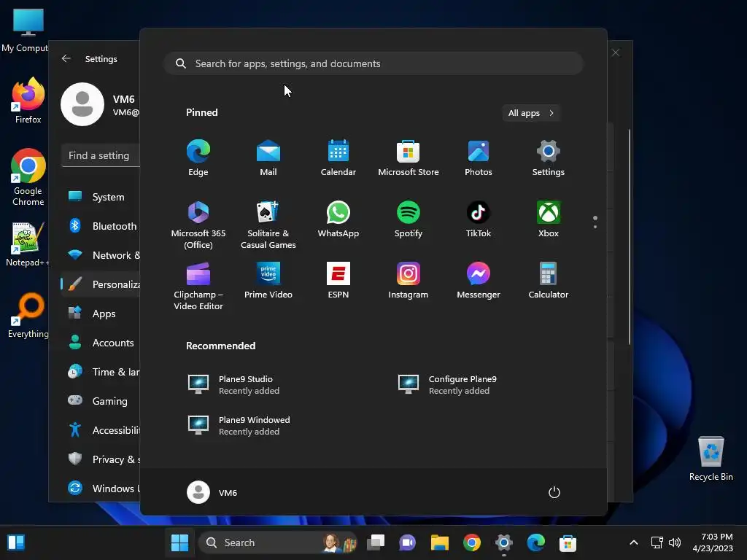
Task: Open Chat icon on taskbar
Action: (x=407, y=542)
